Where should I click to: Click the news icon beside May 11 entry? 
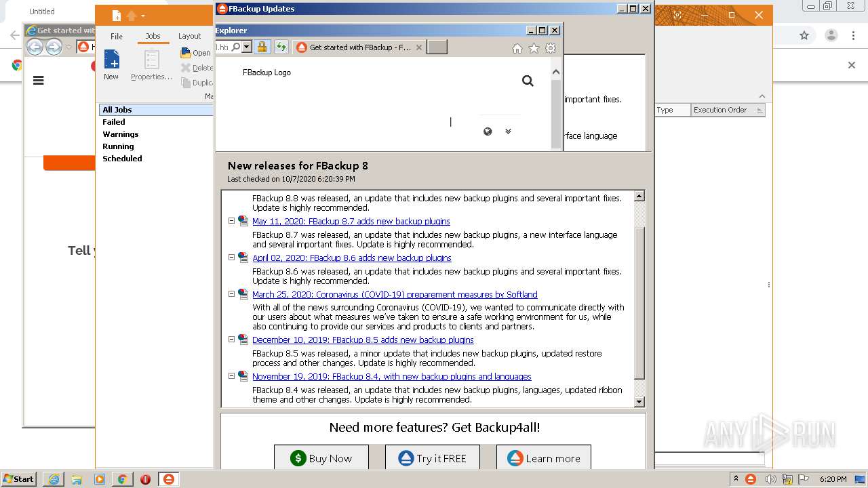tap(243, 221)
